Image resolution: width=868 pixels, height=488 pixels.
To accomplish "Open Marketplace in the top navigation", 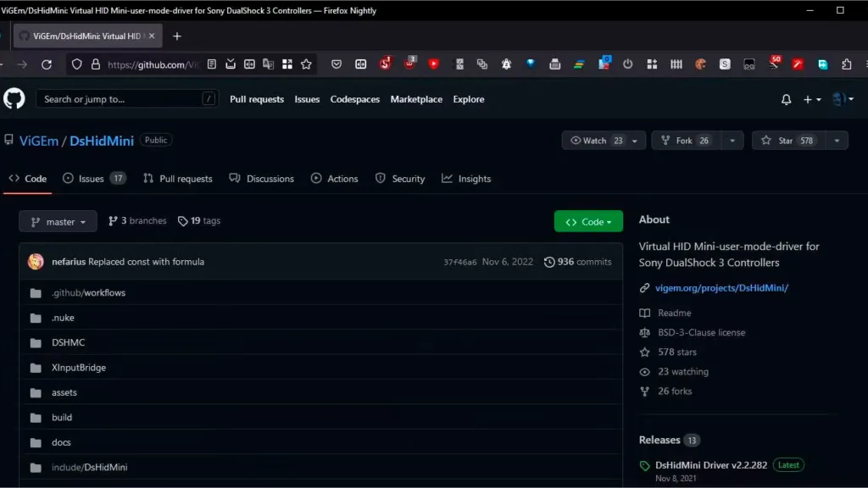I will pyautogui.click(x=416, y=99).
